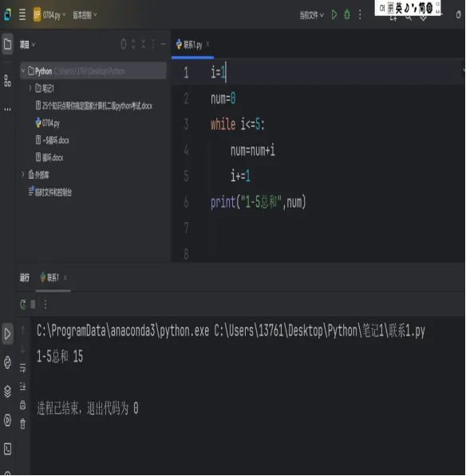Click the while i<=5: code line
Screen dimensions: 466x476
tap(238, 125)
